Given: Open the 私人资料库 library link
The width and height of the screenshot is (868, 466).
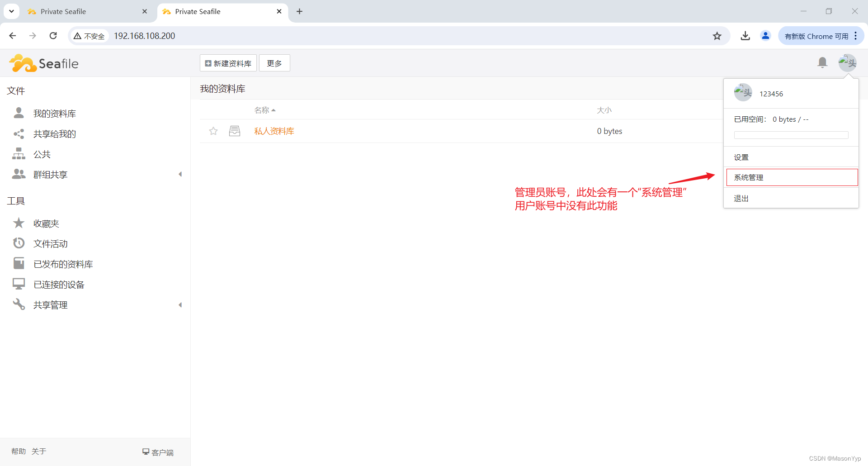Looking at the screenshot, I should coord(274,131).
